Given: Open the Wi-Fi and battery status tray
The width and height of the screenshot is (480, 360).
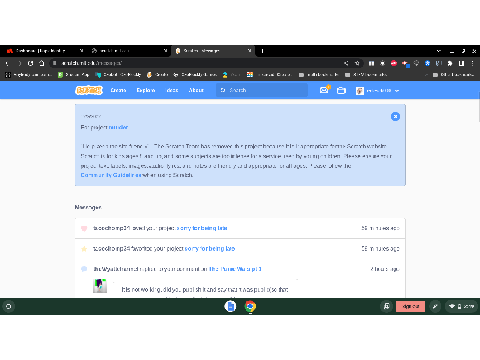Looking at the screenshot, I should [x=461, y=306].
